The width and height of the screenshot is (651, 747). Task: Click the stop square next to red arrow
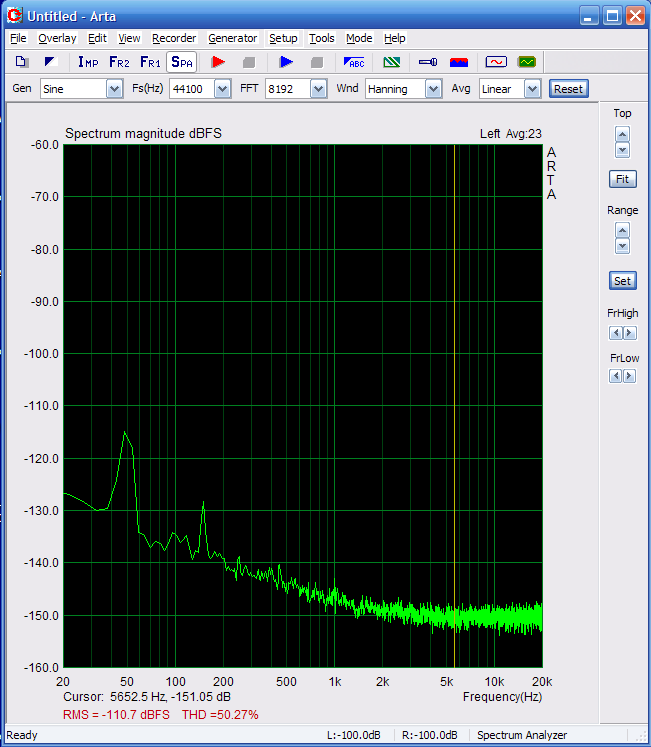tap(249, 62)
